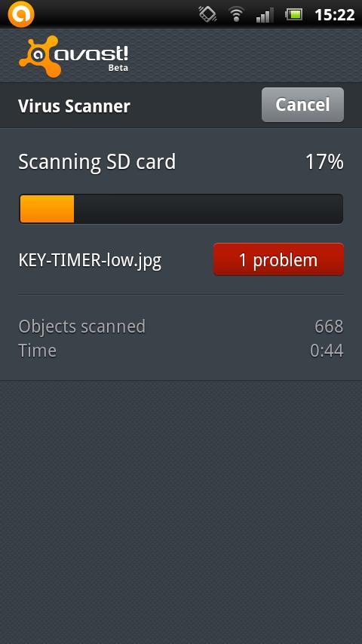Tap the Objects scanned label
This screenshot has width=362, height=644.
click(x=81, y=327)
